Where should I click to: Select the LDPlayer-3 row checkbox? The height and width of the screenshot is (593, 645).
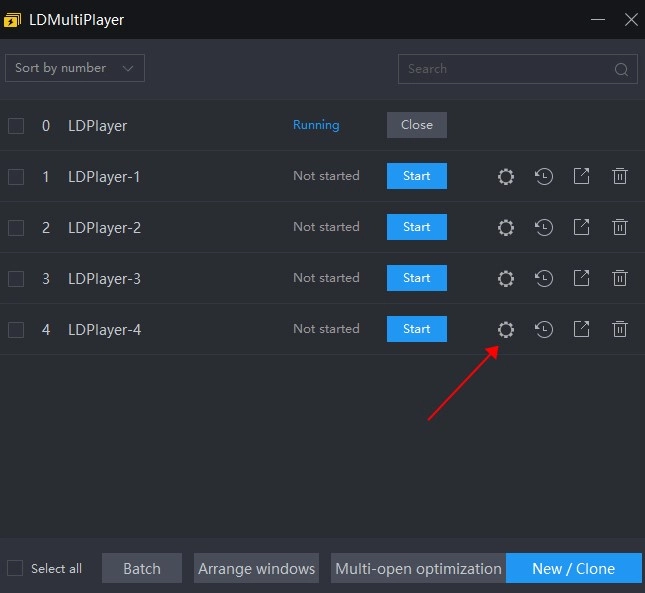16,279
